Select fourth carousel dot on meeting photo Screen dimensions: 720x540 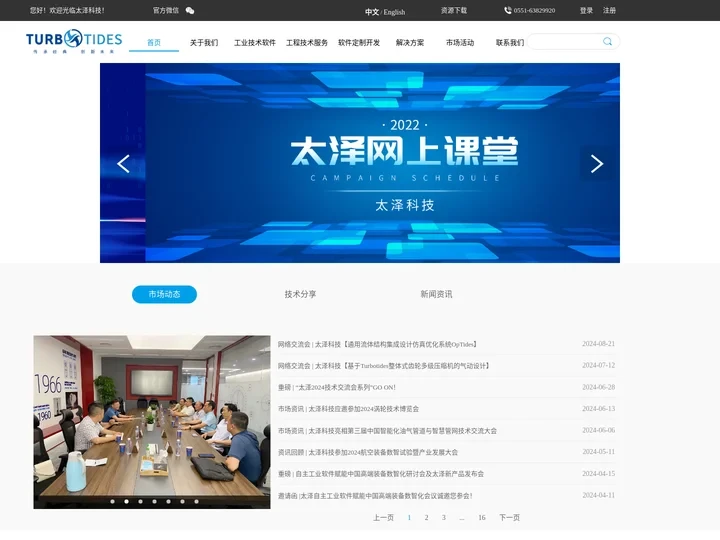(x=154, y=501)
